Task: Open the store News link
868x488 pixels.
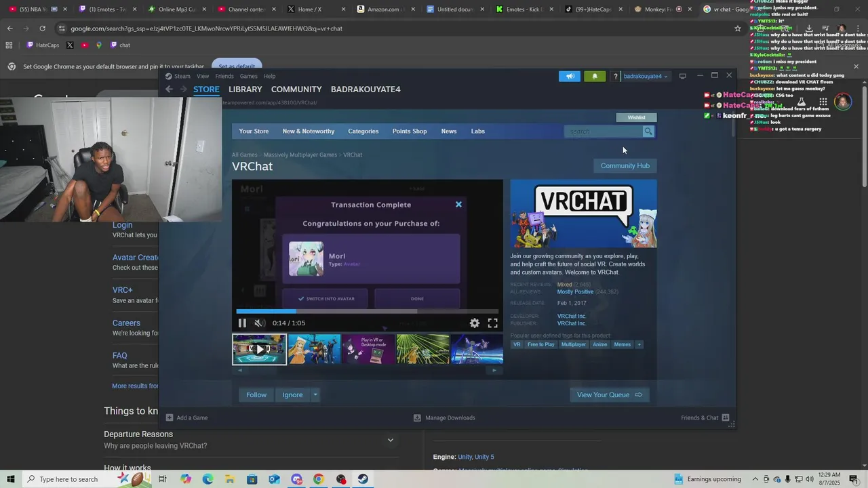Action: (449, 131)
